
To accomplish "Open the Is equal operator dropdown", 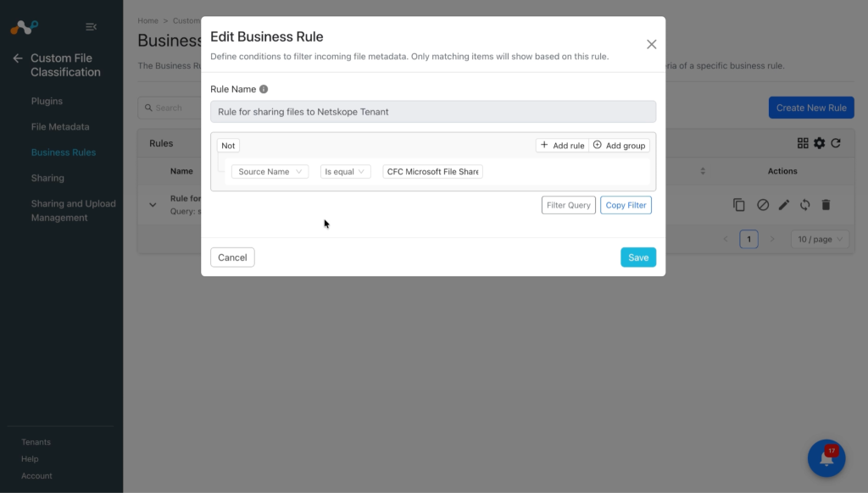I will pos(345,171).
